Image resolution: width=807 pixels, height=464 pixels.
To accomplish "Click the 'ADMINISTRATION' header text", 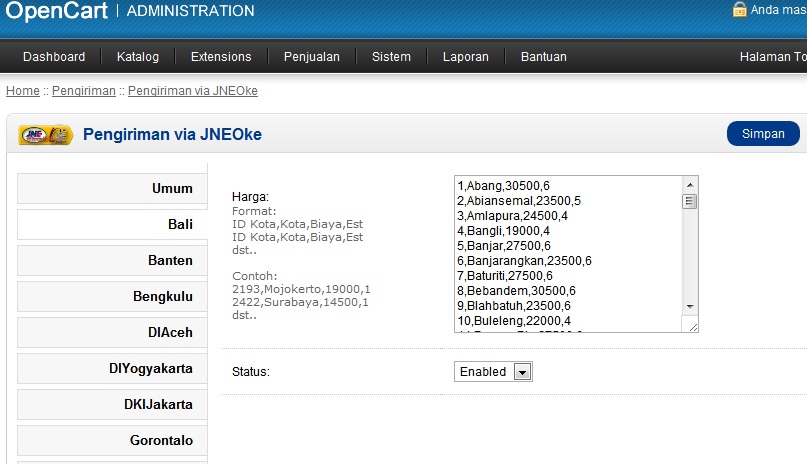I will [x=190, y=11].
